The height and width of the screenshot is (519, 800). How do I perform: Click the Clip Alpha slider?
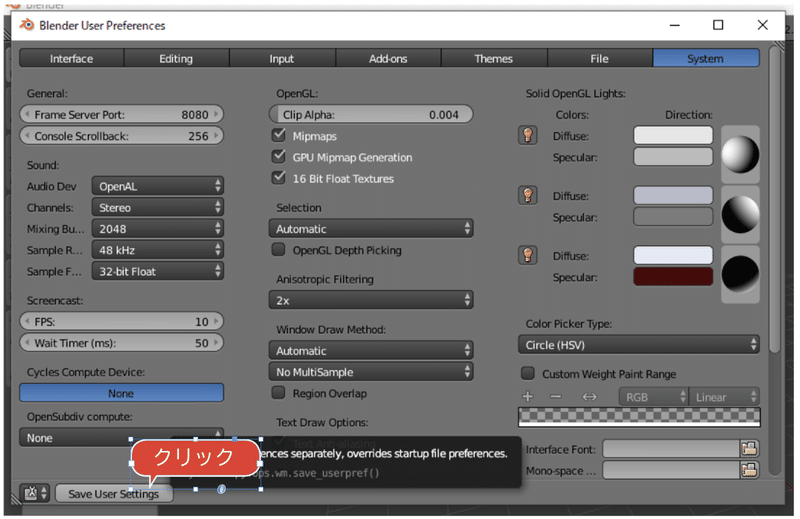click(371, 114)
